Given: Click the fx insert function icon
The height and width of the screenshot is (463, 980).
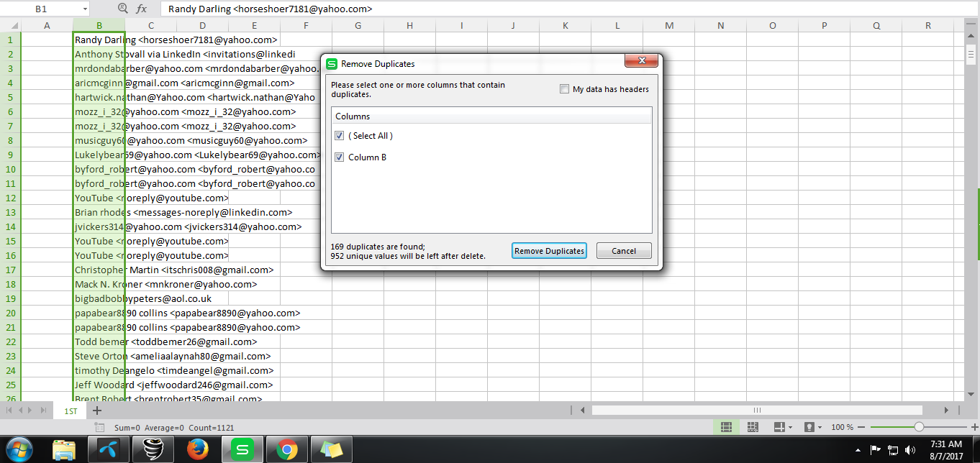Looking at the screenshot, I should point(142,9).
